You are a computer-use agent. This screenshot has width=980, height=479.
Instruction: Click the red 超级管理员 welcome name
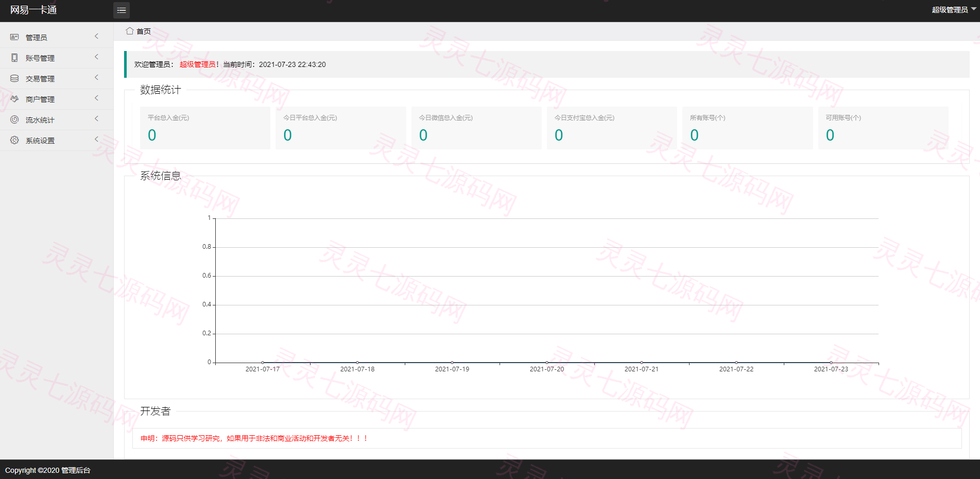coord(198,64)
